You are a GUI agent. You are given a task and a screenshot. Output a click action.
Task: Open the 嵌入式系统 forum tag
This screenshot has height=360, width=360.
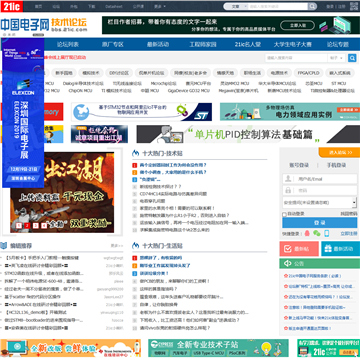340,73
